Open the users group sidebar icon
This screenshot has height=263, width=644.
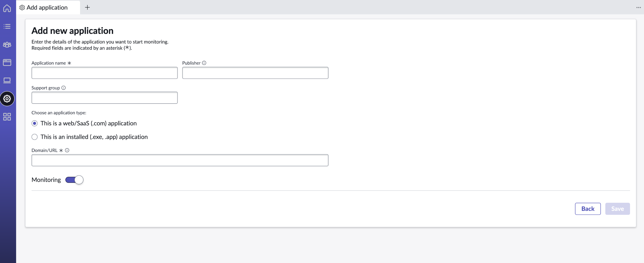tap(7, 45)
